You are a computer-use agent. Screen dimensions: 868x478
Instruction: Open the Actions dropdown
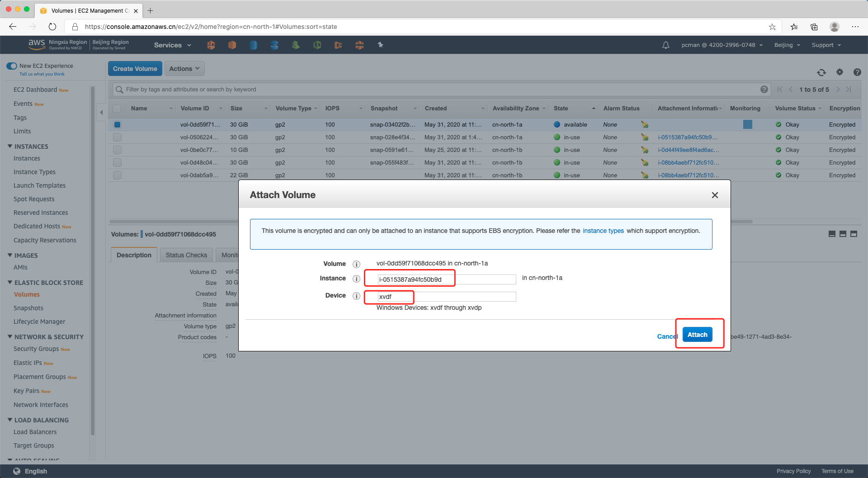point(184,69)
